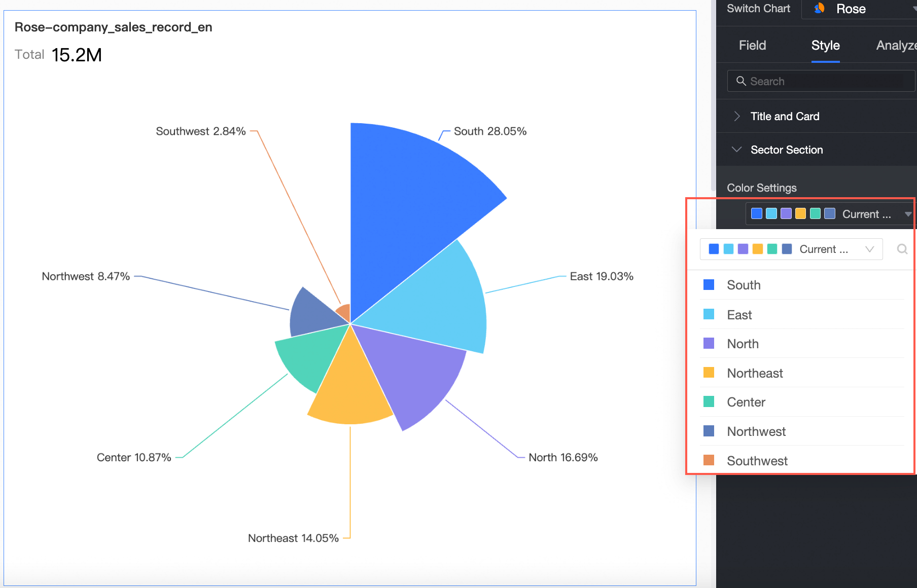
Task: Select the Center row label
Action: [x=746, y=402]
